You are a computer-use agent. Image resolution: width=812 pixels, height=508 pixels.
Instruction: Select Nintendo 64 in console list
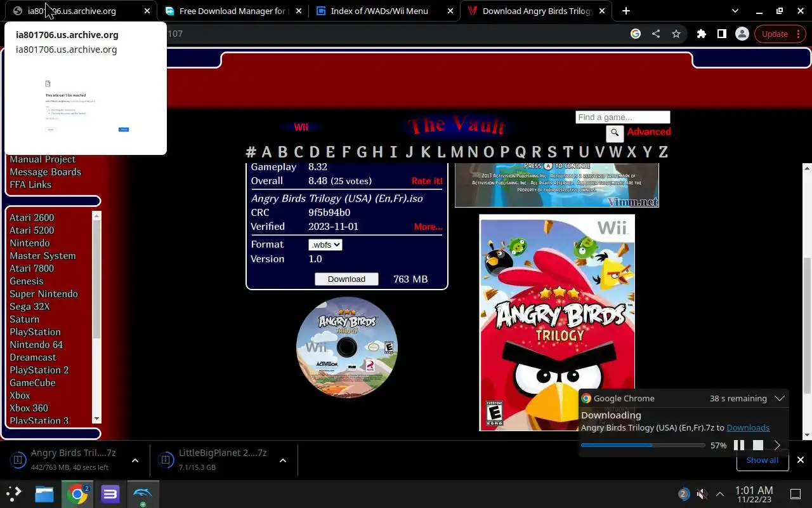click(x=36, y=345)
